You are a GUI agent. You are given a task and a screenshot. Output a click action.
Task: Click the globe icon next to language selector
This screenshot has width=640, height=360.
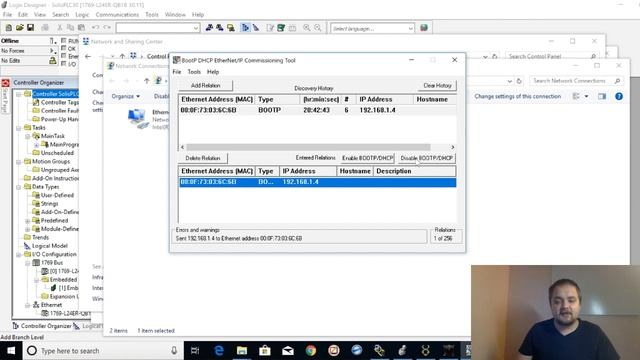424,28
